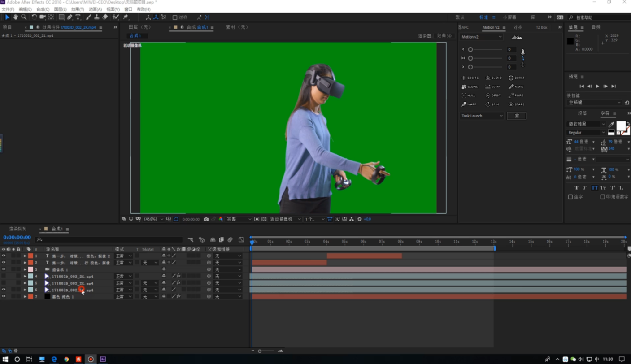Image resolution: width=631 pixels, height=364 pixels.
Task: Enable the 连字 ligatures checkbox
Action: point(570,197)
